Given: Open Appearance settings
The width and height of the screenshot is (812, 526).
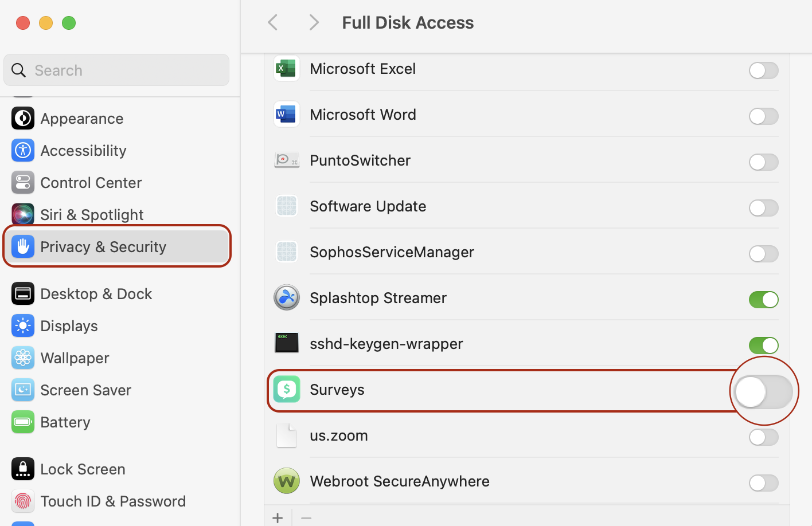Looking at the screenshot, I should [x=116, y=119].
